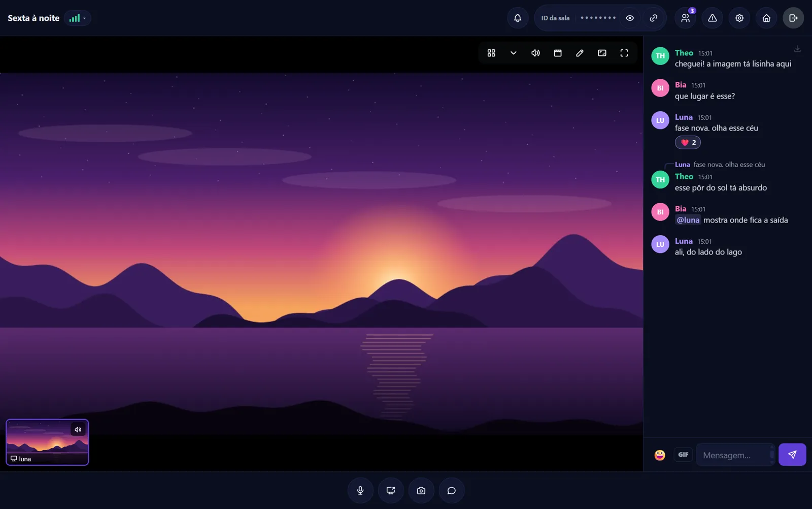Click the @luna mention

click(x=688, y=220)
